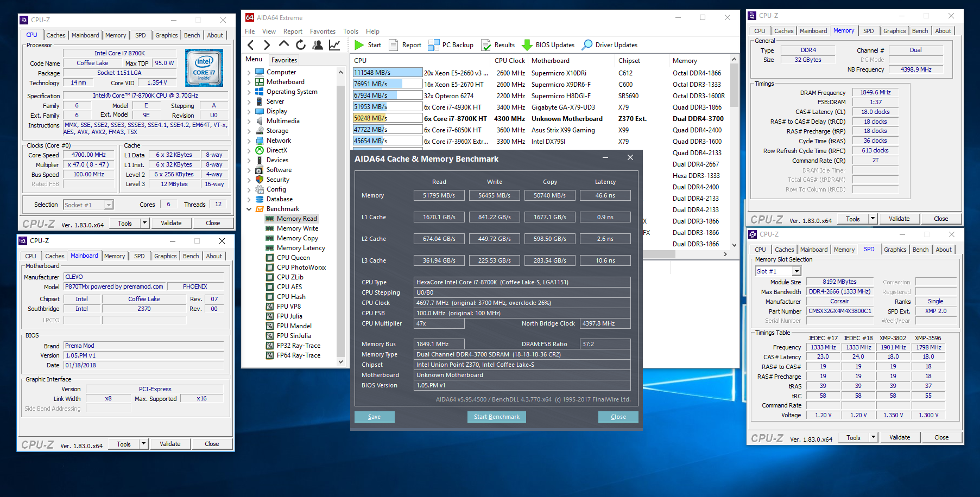Click the green Start benchmark arrow icon
Image resolution: width=980 pixels, height=497 pixels.
(359, 45)
